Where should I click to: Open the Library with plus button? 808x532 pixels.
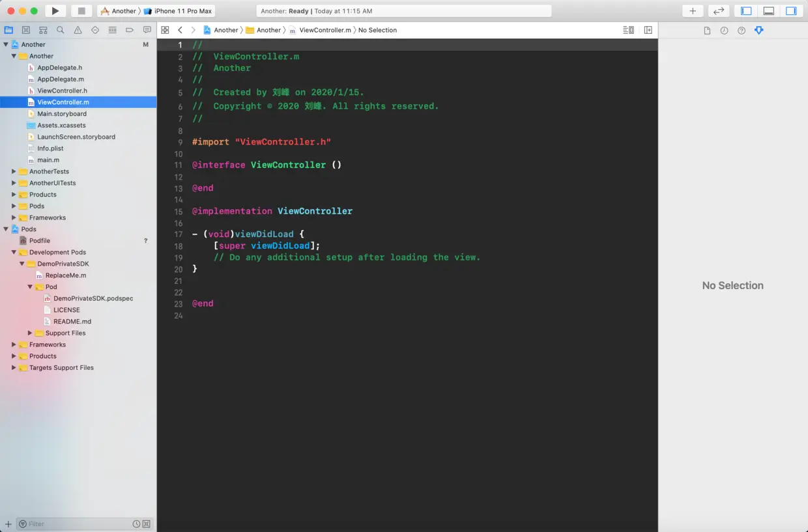point(693,11)
